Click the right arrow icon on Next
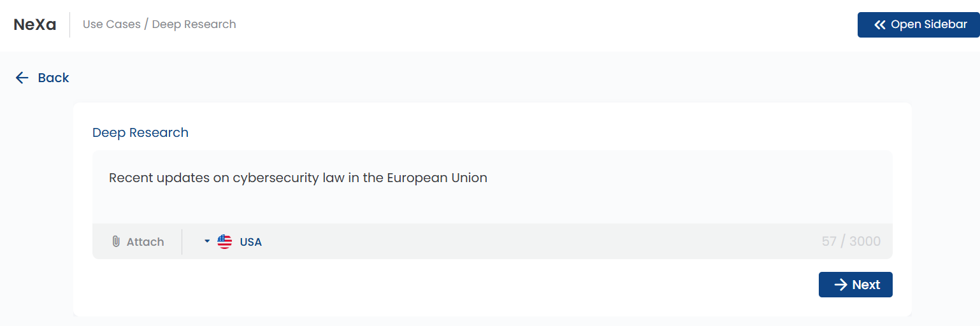The width and height of the screenshot is (980, 326). click(x=841, y=285)
